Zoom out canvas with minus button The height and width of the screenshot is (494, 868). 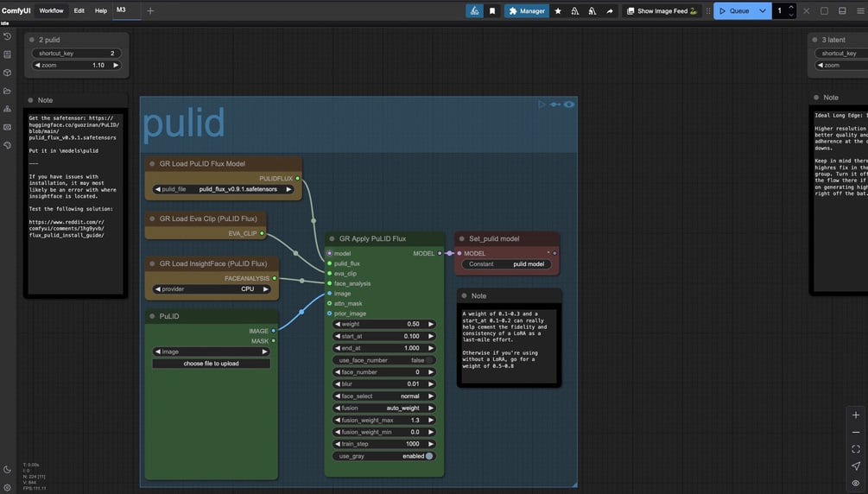point(856,432)
